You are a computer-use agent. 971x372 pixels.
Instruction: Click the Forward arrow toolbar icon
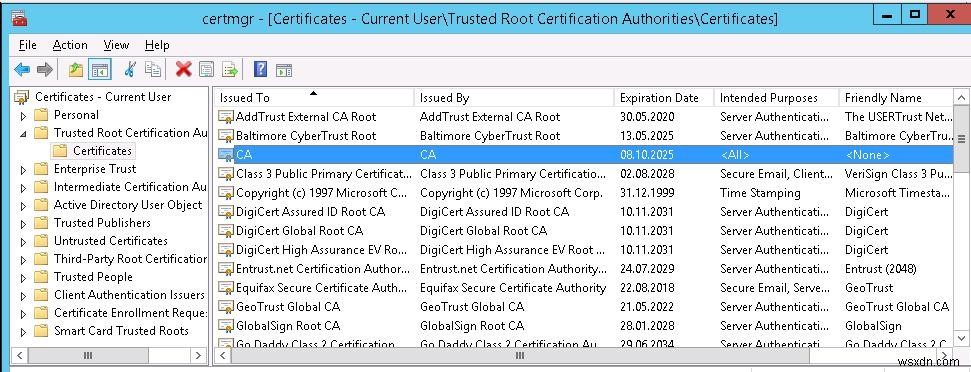tap(45, 69)
